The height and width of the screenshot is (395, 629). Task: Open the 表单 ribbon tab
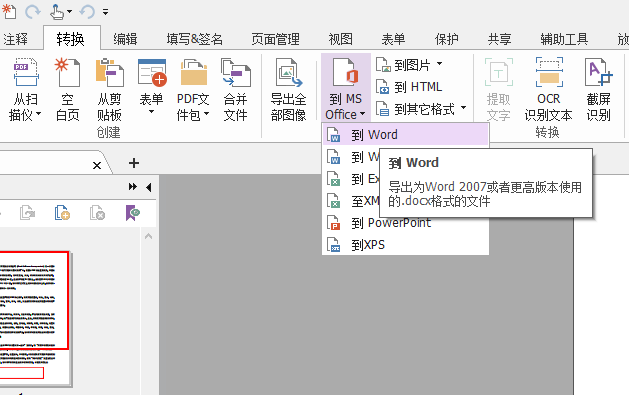pyautogui.click(x=393, y=39)
